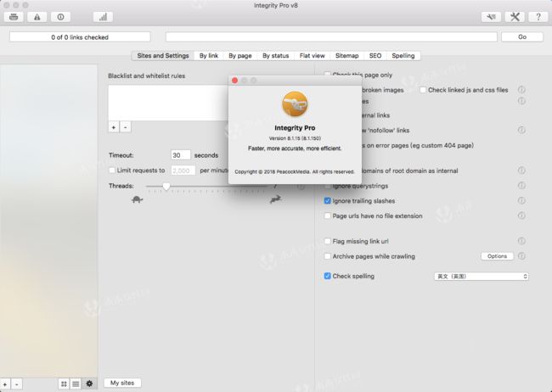Screen dimensions: 552x392
Task: Enable Check linked js and css files
Action: point(423,90)
